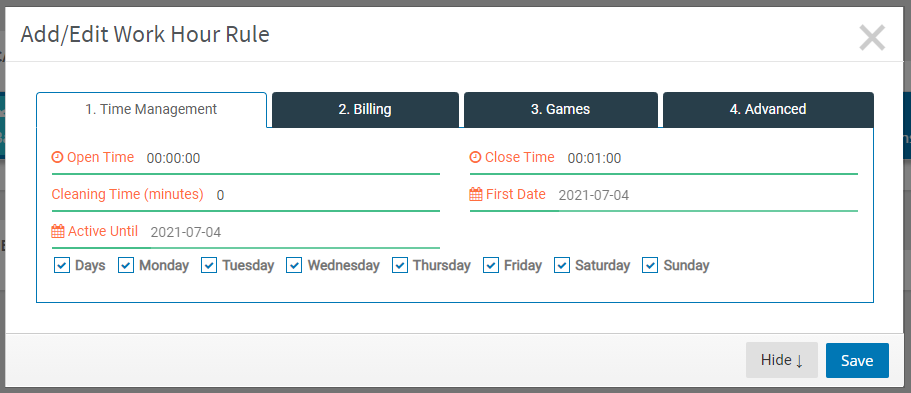This screenshot has width=911, height=393.
Task: Click the Save button
Action: pos(857,360)
